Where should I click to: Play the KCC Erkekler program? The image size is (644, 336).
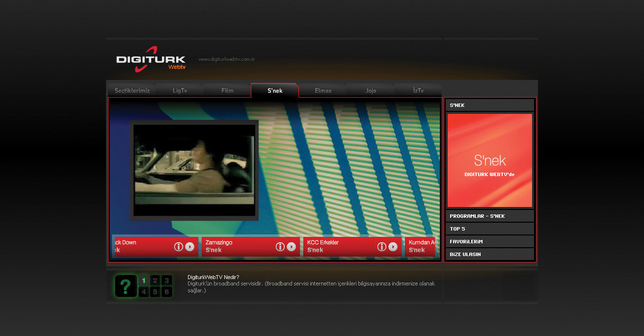coord(393,247)
